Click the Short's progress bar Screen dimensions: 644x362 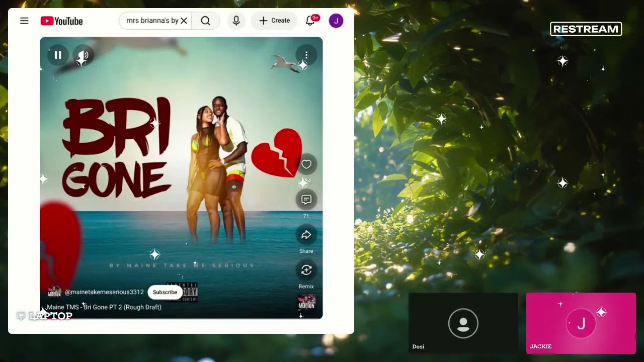(181, 318)
